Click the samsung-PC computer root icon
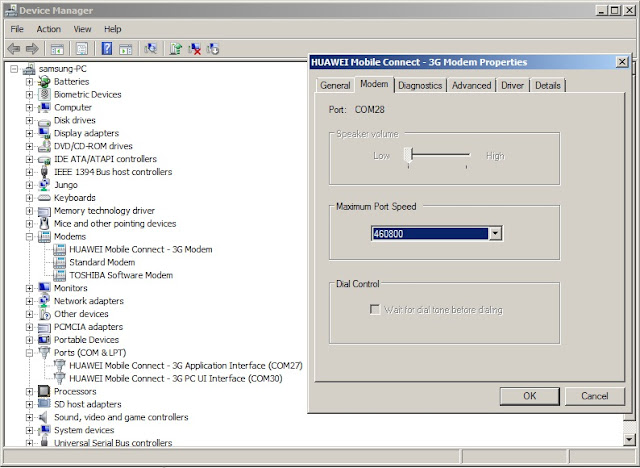Viewport: 640px width, 468px height. pos(29,69)
